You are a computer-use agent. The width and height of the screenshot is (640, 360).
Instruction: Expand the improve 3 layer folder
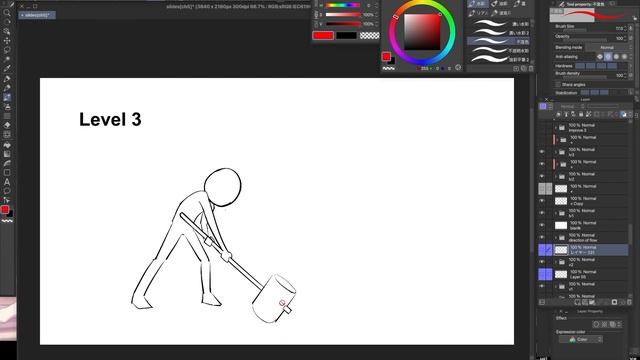556,128
